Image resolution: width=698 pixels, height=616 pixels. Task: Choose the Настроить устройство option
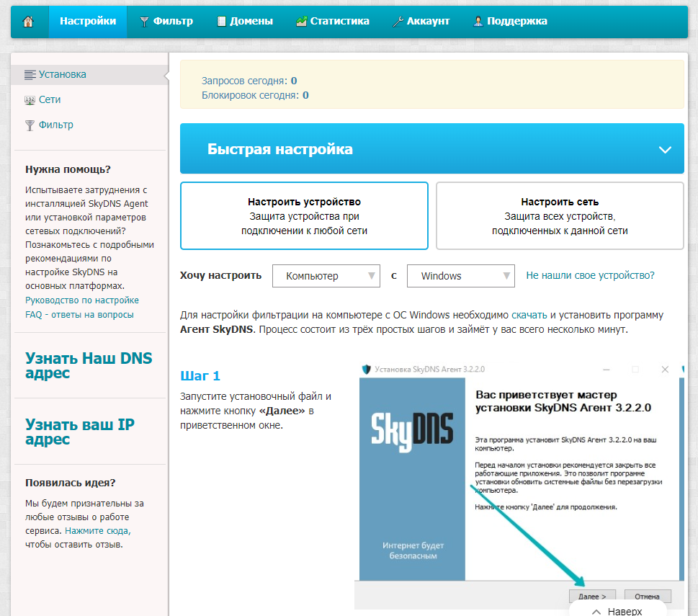click(x=304, y=216)
